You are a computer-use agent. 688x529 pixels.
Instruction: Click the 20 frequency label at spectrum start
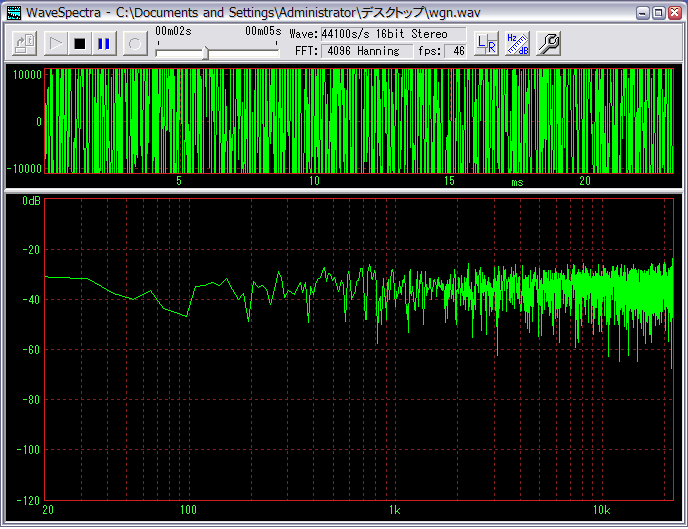(x=48, y=510)
